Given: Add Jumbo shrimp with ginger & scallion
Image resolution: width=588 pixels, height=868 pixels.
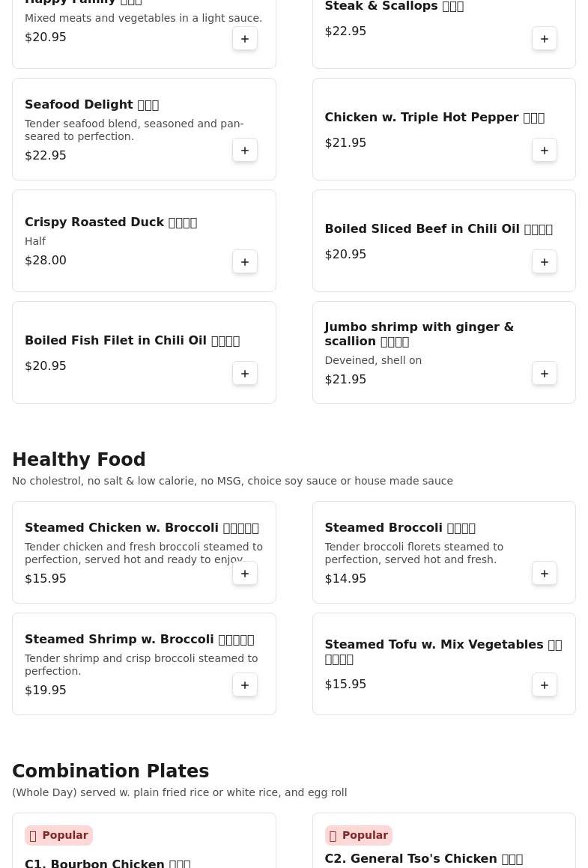Looking at the screenshot, I should point(545,374).
